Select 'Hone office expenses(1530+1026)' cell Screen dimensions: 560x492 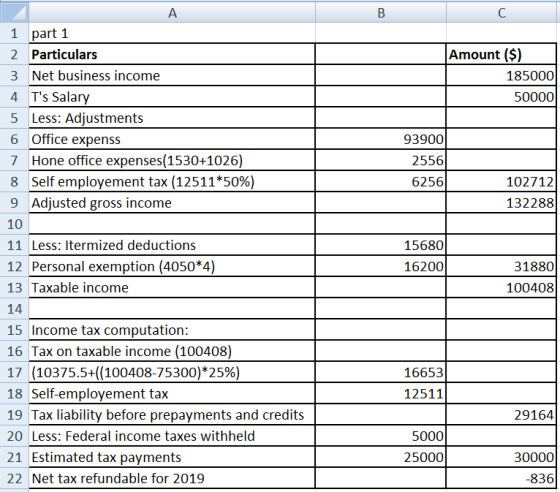click(172, 160)
